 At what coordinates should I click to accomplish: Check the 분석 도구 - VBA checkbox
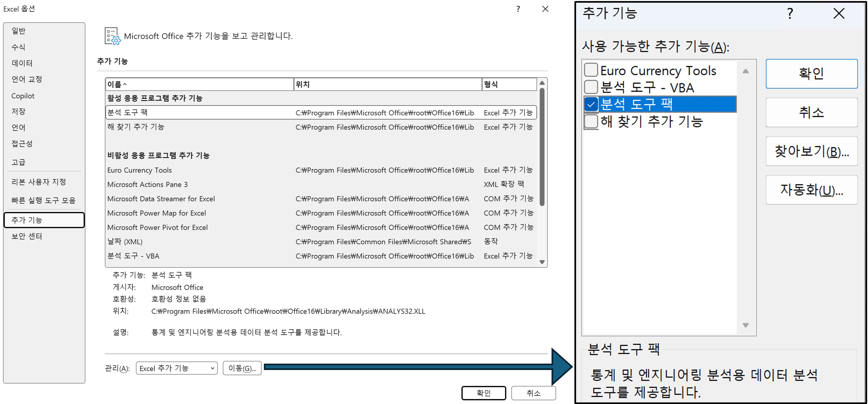[x=591, y=87]
